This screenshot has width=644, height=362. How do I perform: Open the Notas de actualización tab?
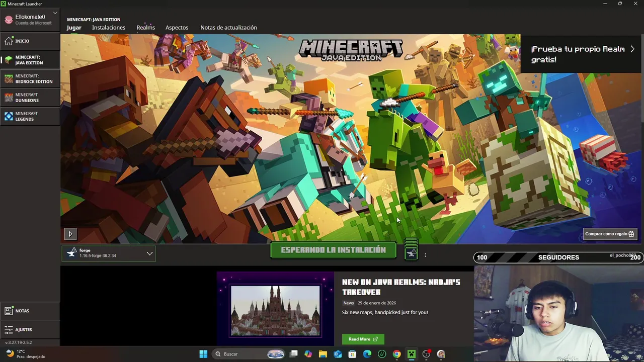[228, 28]
